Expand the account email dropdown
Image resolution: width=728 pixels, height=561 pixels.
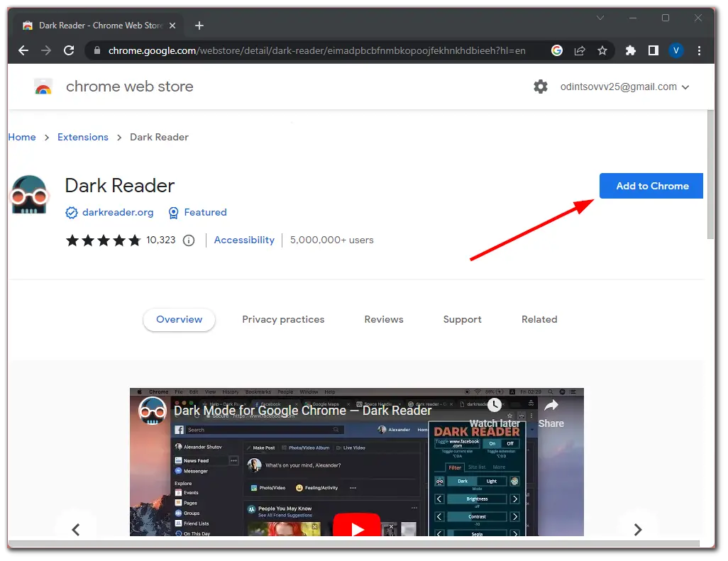pyautogui.click(x=685, y=87)
